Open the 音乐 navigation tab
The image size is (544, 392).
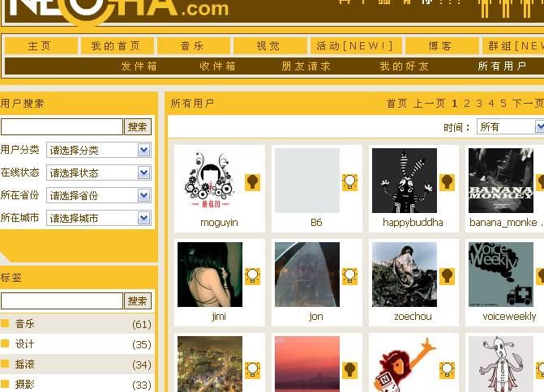point(193,45)
